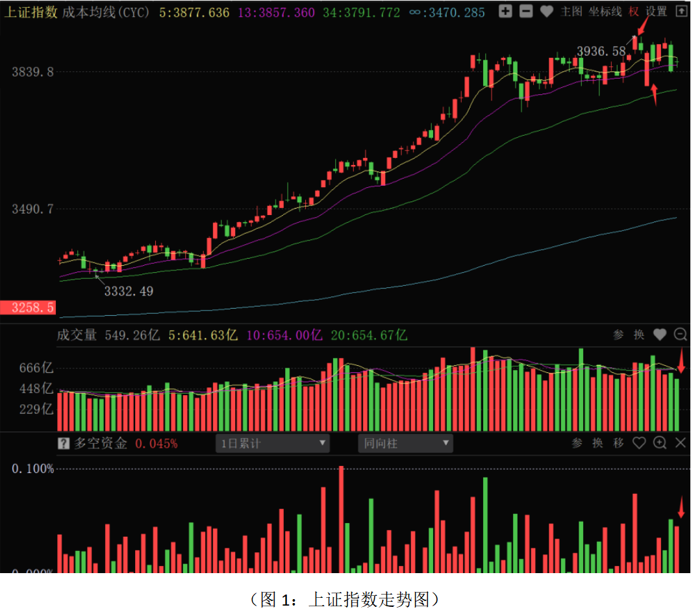Click the magnifier minus icon in 成交量 panel
This screenshot has width=691, height=616.
(680, 335)
